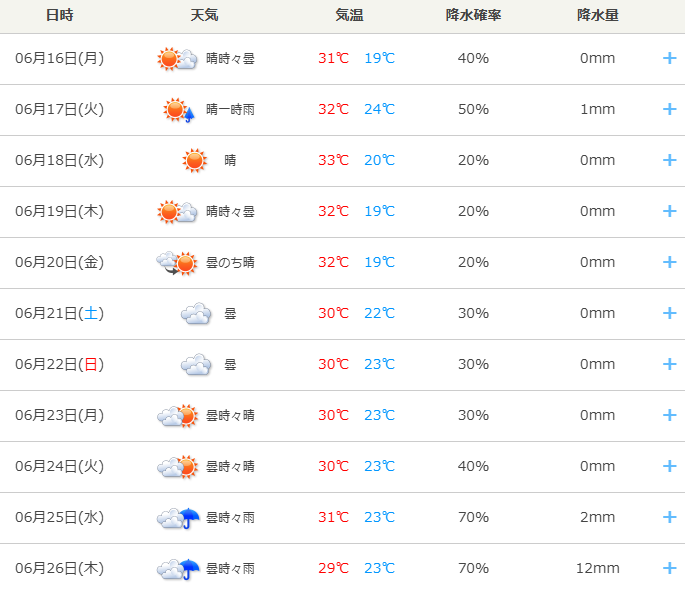Open details plus for 06月18日(水)

(669, 160)
